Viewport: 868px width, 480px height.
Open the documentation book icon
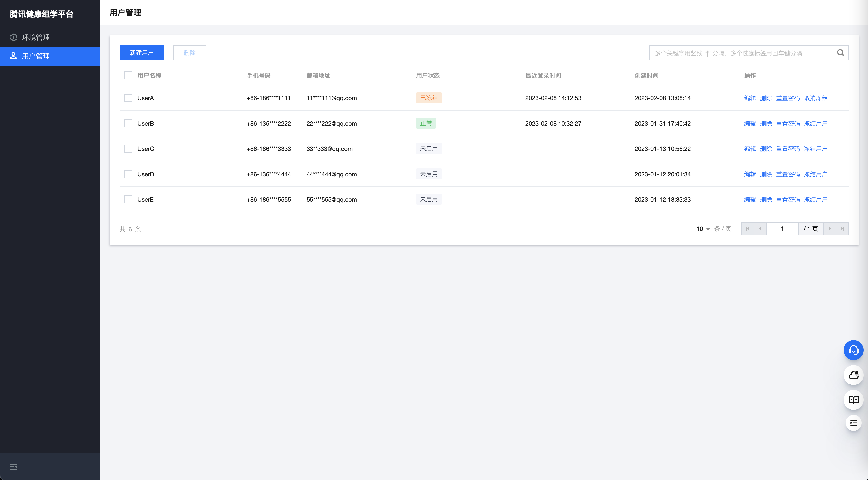point(853,400)
